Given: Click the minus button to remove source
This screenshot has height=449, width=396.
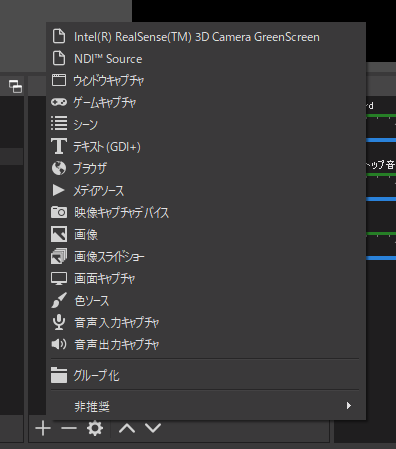Looking at the screenshot, I should click(x=69, y=428).
